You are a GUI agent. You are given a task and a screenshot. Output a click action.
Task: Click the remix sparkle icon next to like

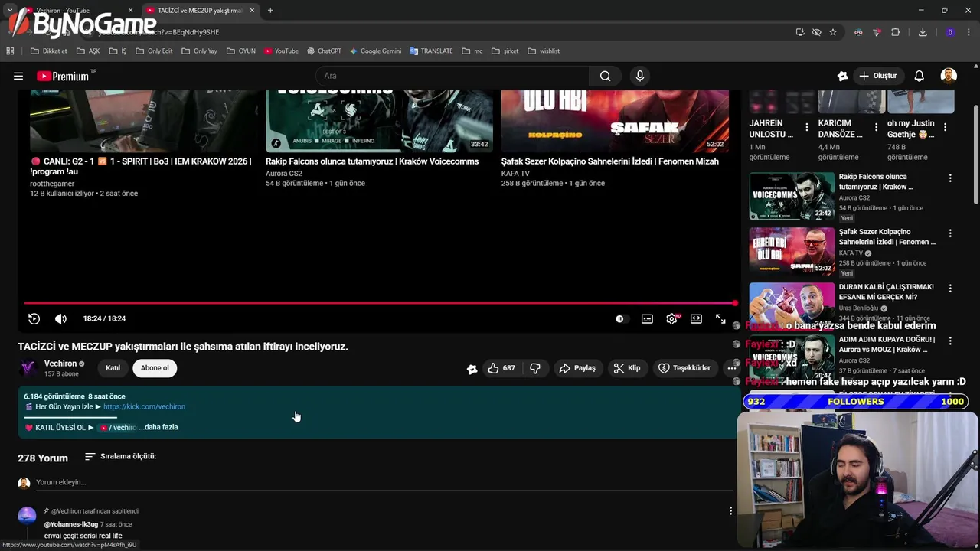(x=472, y=369)
